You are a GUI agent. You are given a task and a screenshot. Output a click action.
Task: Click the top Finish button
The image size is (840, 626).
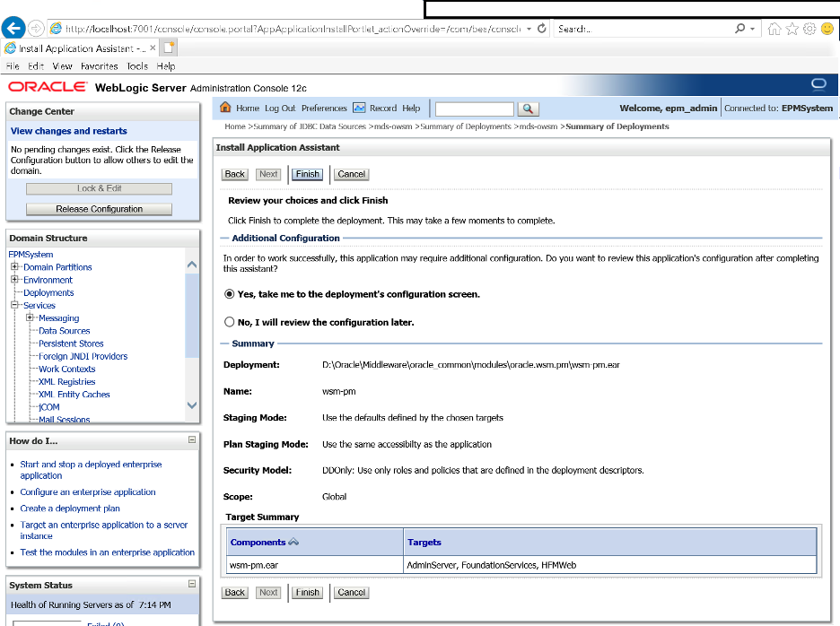click(308, 174)
